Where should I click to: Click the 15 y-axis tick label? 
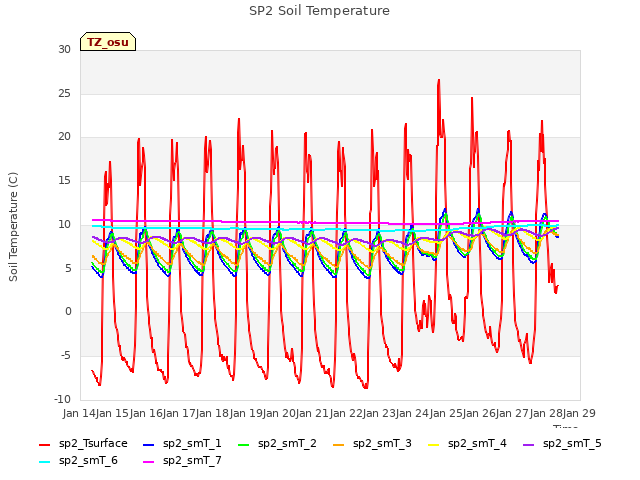click(64, 180)
